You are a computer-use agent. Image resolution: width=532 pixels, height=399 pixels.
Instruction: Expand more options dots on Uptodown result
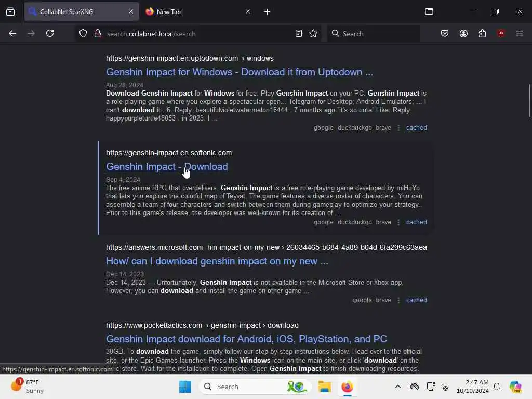pyautogui.click(x=398, y=128)
